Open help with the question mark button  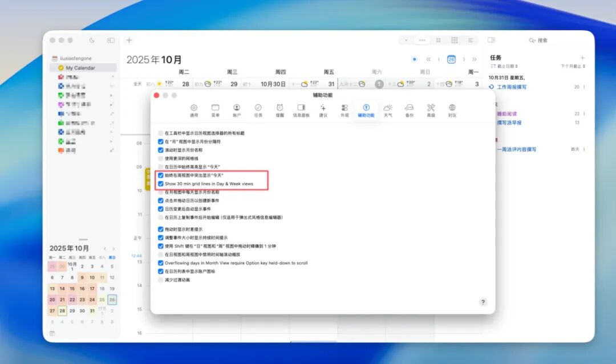tap(483, 302)
